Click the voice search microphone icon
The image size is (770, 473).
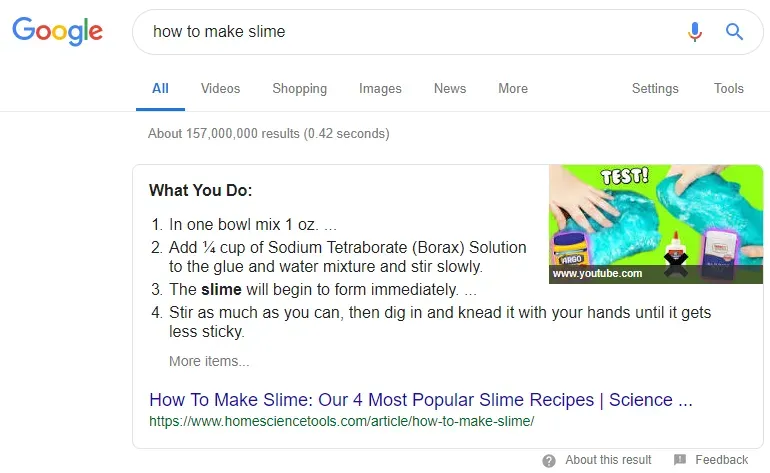click(694, 32)
